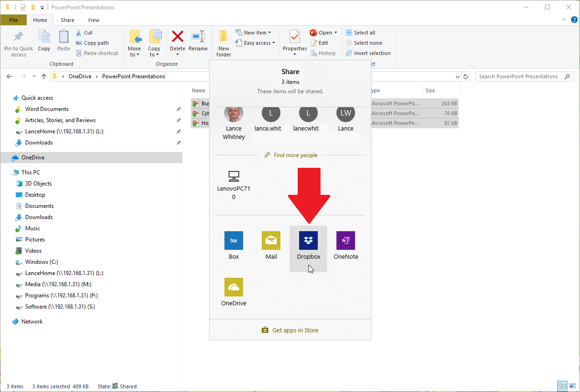
Task: Open Media (M:) network drive
Action: [58, 284]
